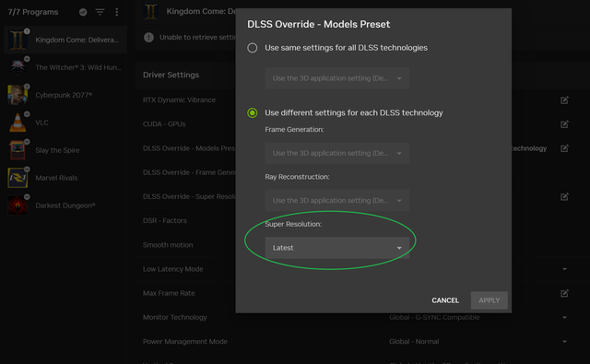Viewport: 590px width, 364px height.
Task: Open the disabled dropdown under same-settings option
Action: tap(336, 78)
